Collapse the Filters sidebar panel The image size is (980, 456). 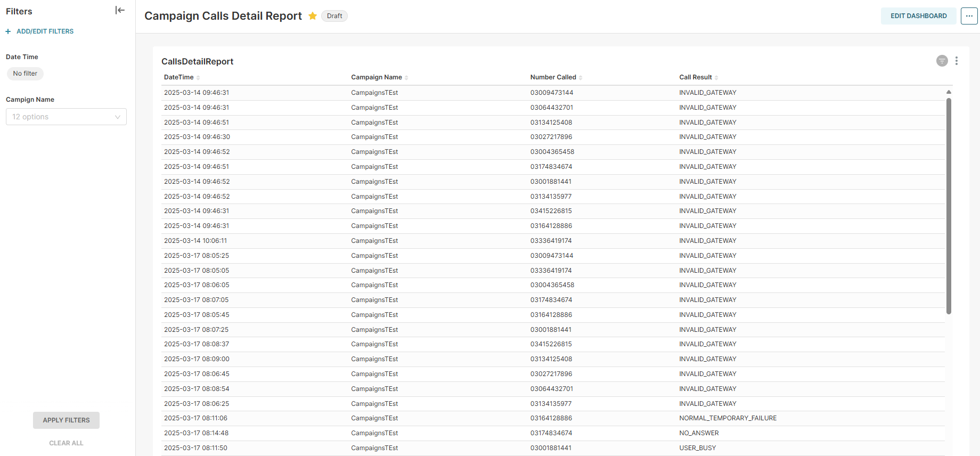(120, 11)
